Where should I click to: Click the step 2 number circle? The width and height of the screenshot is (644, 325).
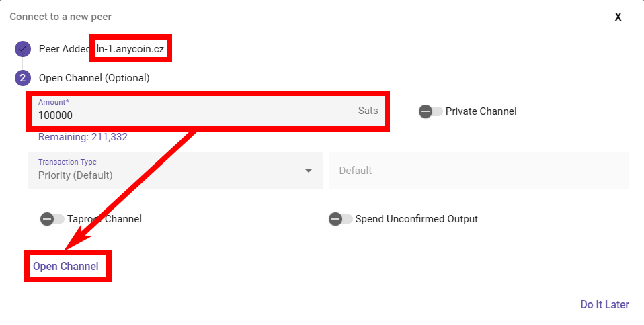tap(23, 78)
